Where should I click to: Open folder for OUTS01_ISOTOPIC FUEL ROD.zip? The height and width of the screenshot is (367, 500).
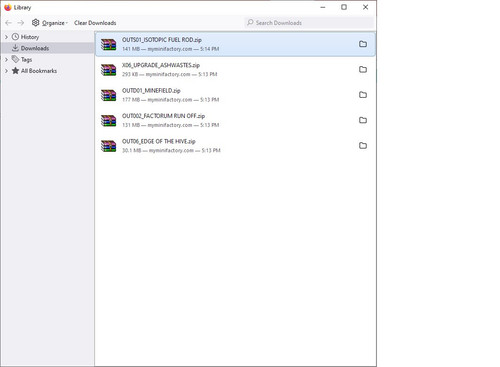pos(363,44)
